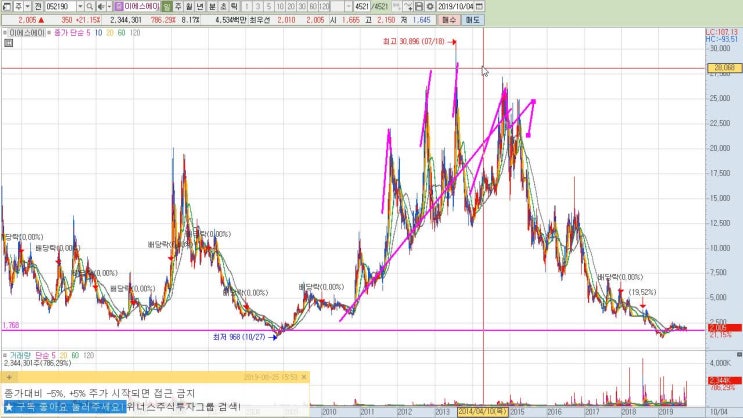Click the purple icon before 이에스에이 name
This screenshot has width=743, height=418.
119,7
